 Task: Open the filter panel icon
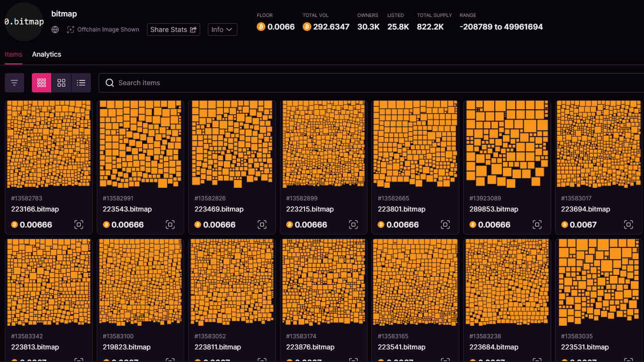point(15,83)
